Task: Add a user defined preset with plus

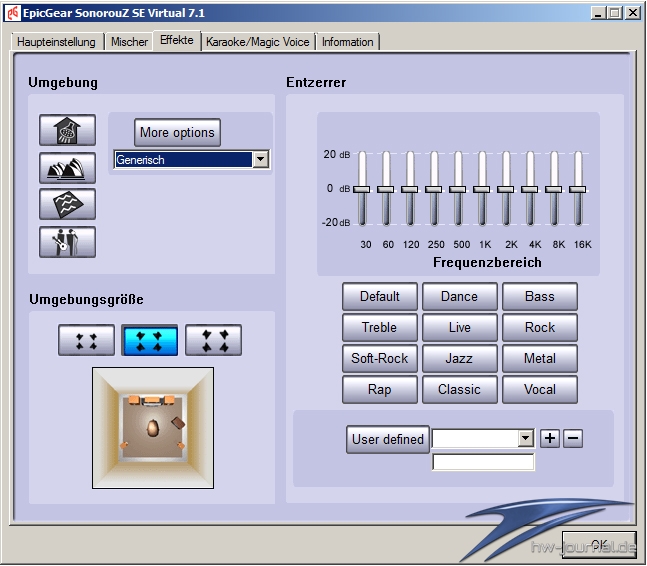Action: (550, 438)
